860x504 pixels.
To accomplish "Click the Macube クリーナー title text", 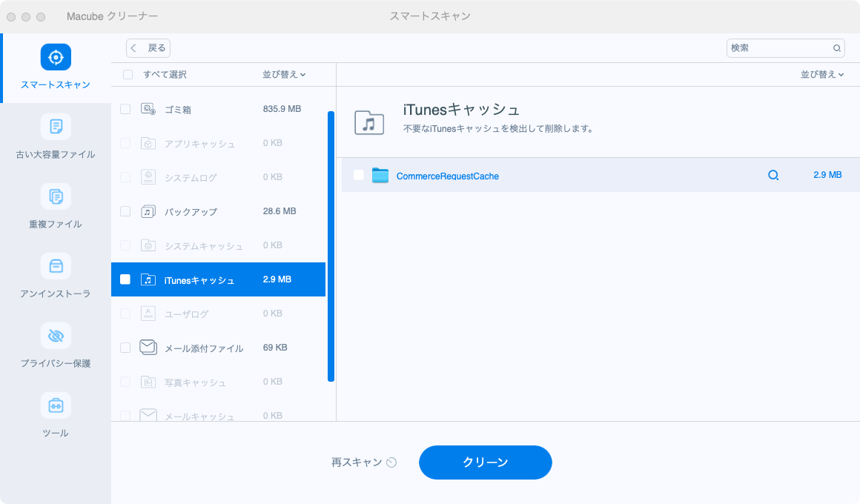I will click(113, 16).
